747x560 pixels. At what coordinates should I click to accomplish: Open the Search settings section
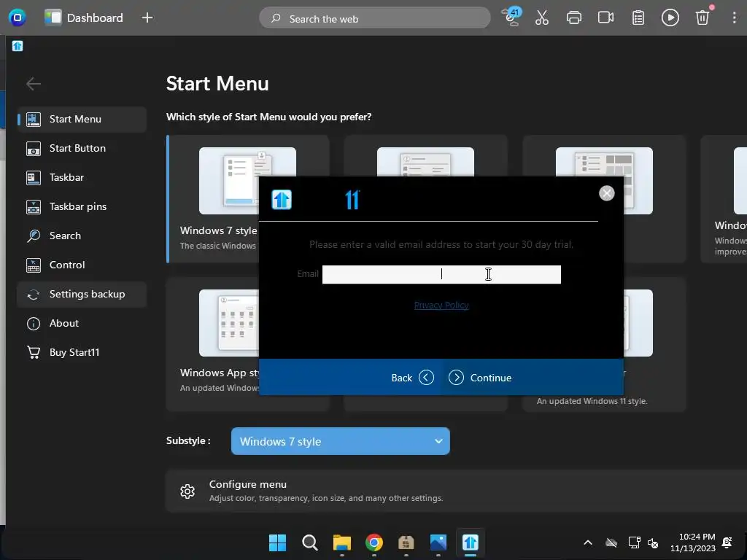pos(82,236)
